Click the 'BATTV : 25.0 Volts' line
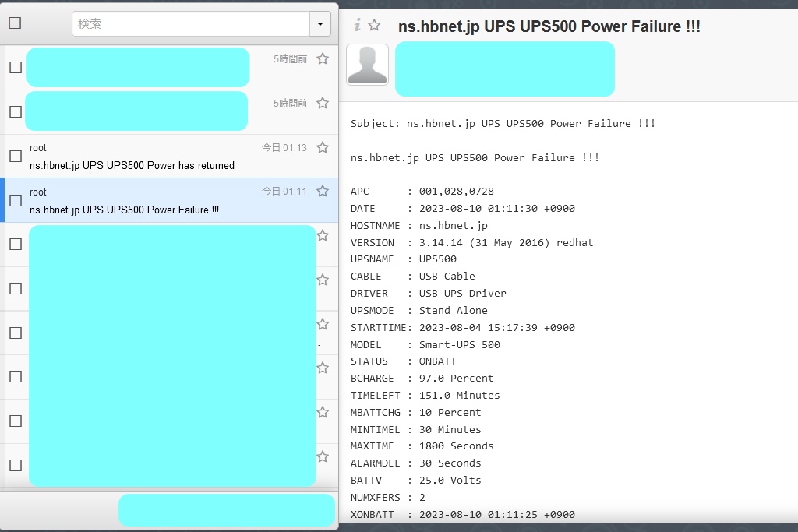The image size is (798, 532). (x=416, y=480)
